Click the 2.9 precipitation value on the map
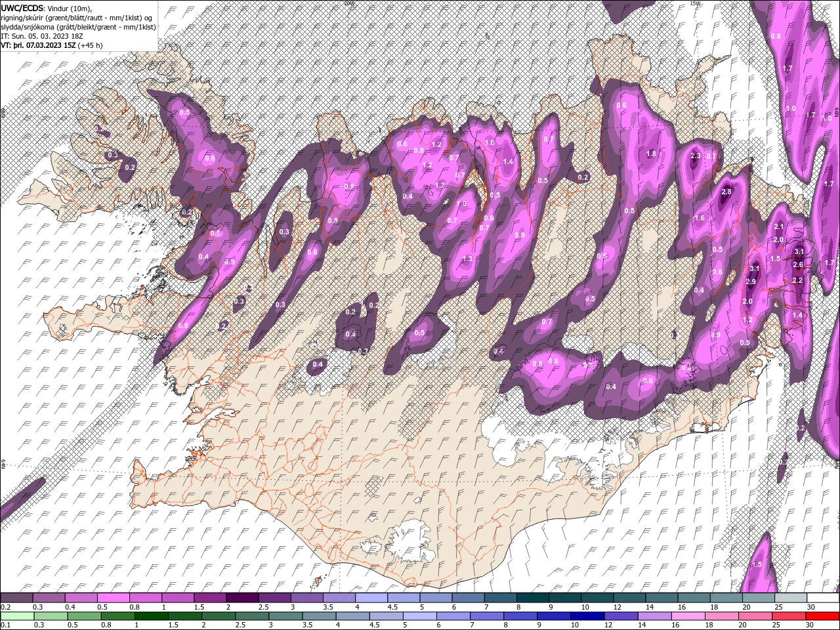Screen dimensions: 840x630 [x=751, y=282]
